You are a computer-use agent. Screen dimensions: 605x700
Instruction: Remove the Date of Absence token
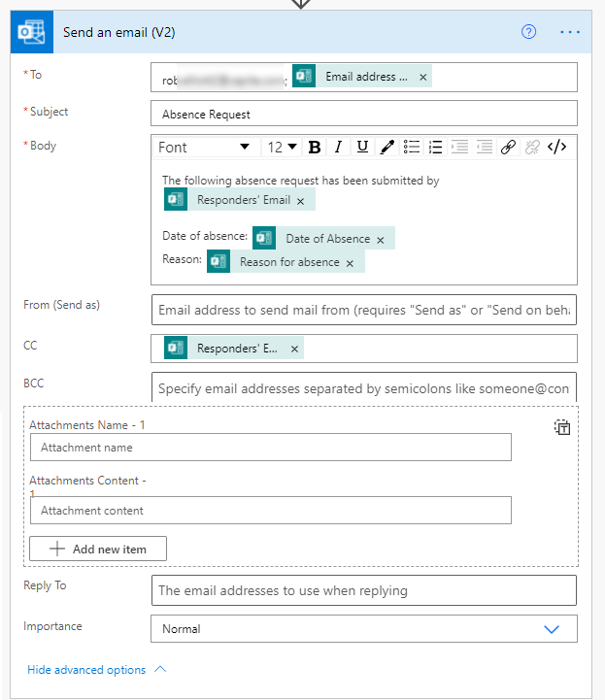[x=381, y=240]
